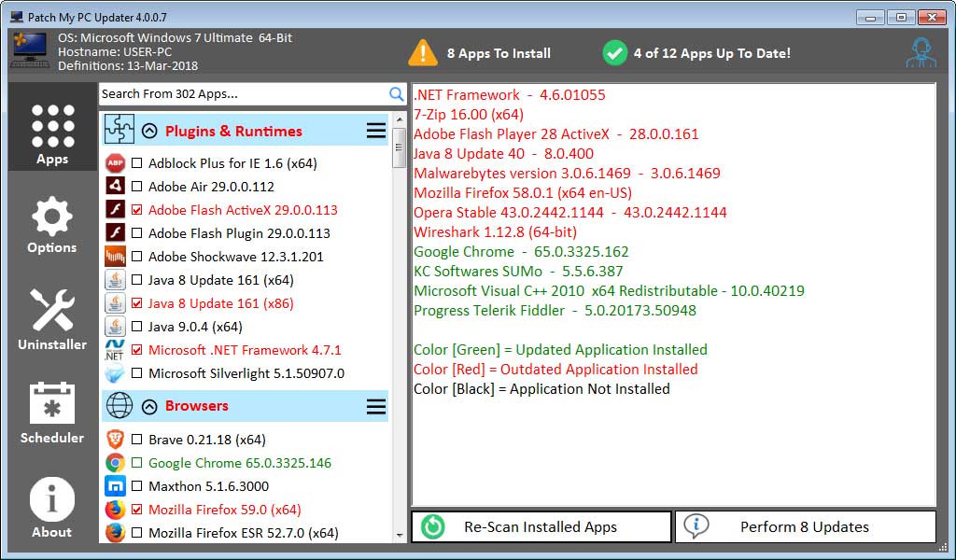Collapse the Browsers category

[x=149, y=406]
